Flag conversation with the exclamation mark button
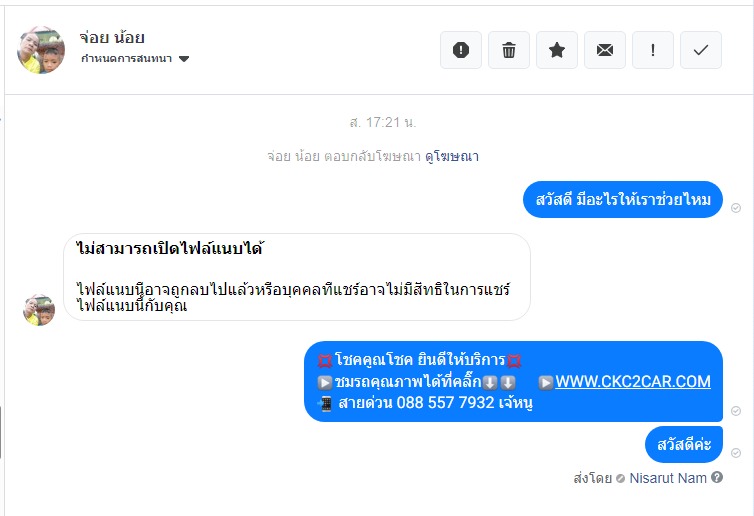Viewport: 754px width, 516px height. point(653,50)
